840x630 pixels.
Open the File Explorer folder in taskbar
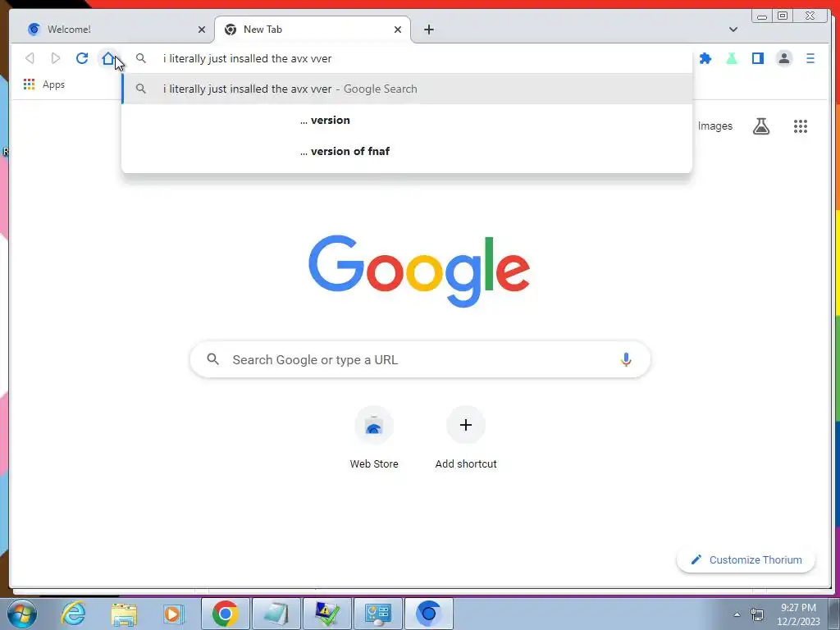point(124,614)
